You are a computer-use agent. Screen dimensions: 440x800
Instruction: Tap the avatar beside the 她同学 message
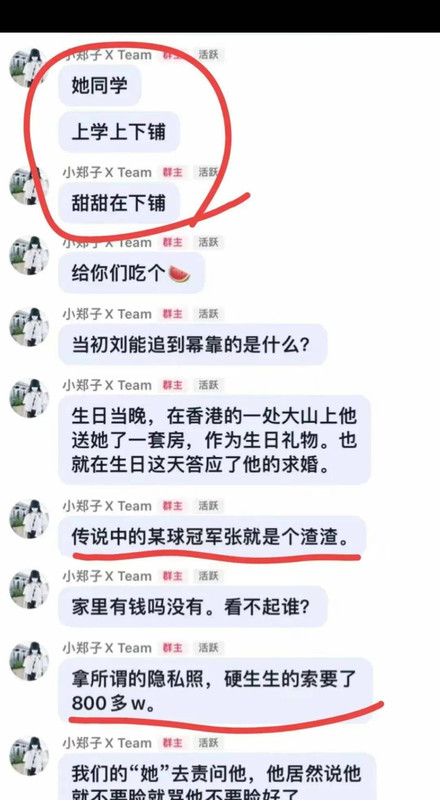click(x=29, y=67)
